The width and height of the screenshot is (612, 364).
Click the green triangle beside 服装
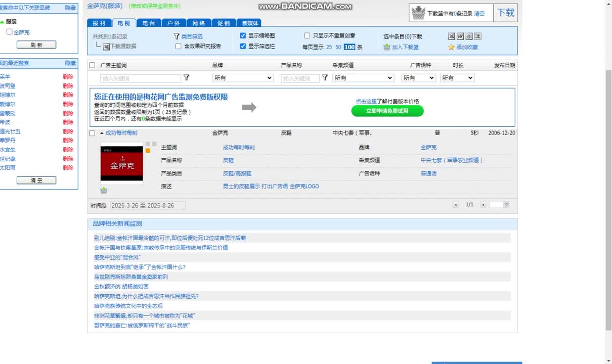click(x=2, y=22)
